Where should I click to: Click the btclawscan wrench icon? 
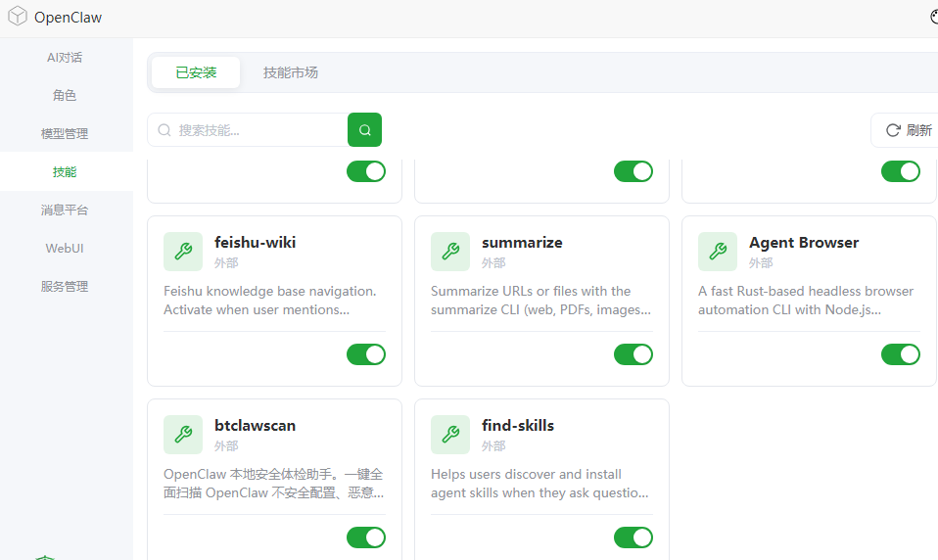pyautogui.click(x=183, y=435)
